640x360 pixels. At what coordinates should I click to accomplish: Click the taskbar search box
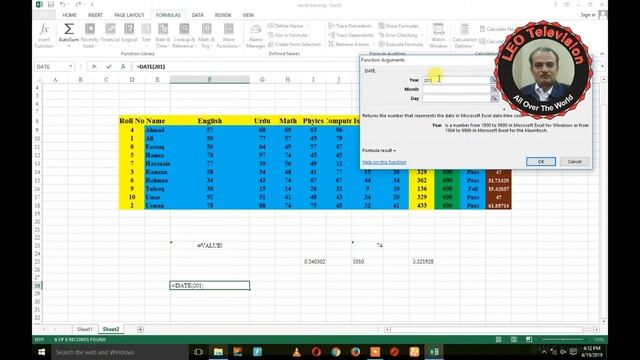tap(120, 352)
